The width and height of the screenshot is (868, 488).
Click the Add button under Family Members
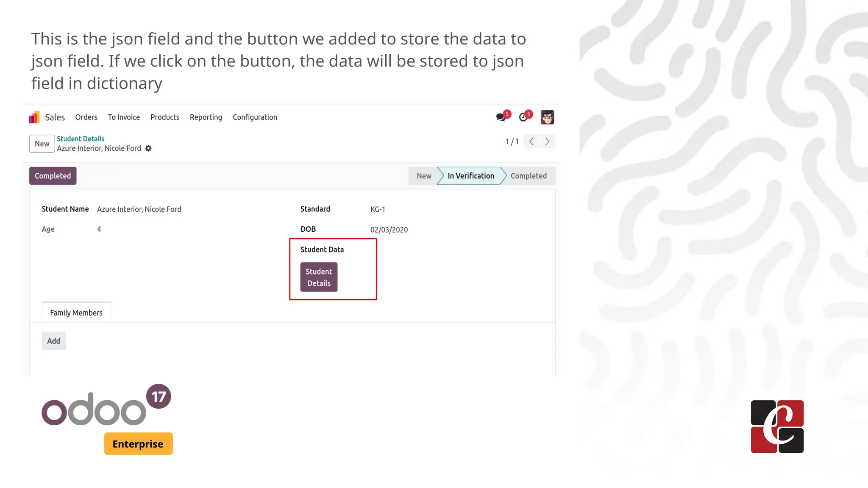(x=54, y=341)
